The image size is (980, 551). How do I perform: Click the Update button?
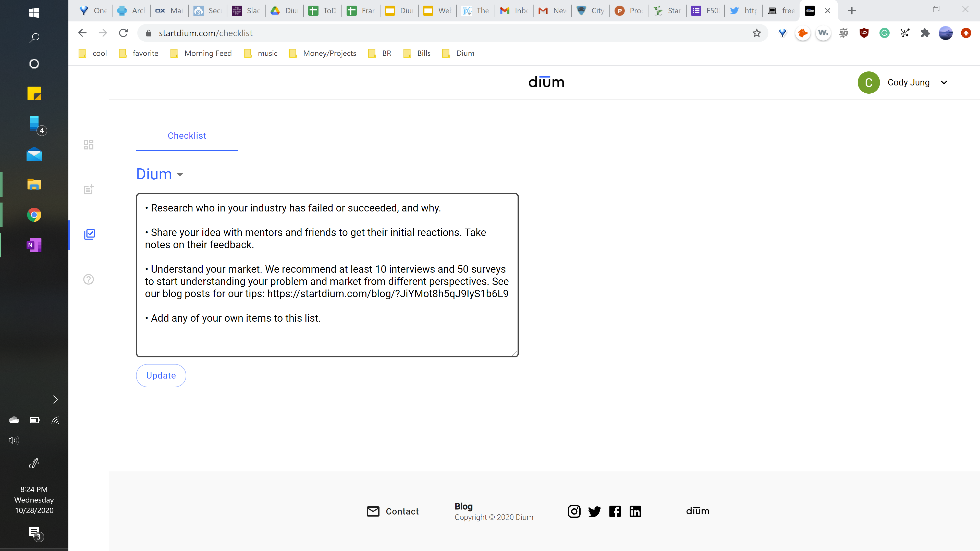[x=161, y=376]
